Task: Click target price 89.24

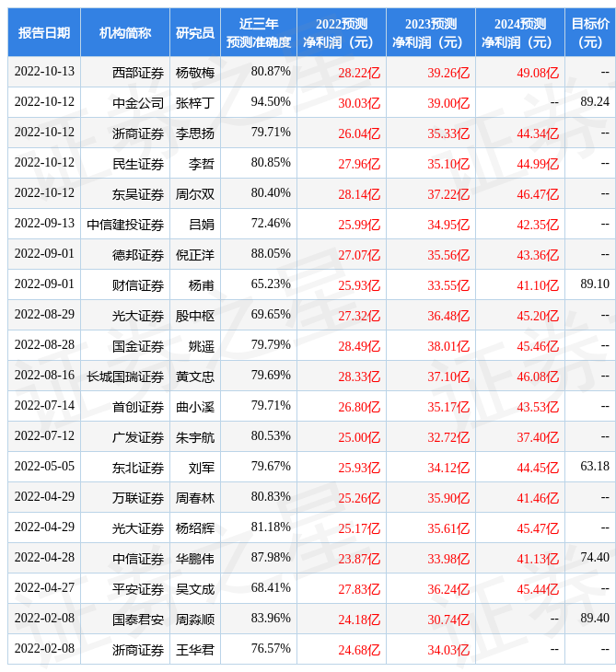Action: 595,102
